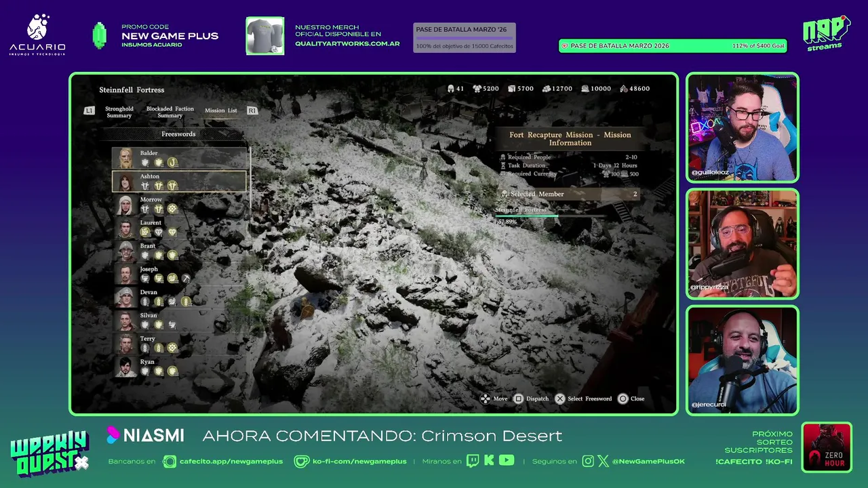Select Silvan in the Freeswords list
The width and height of the screenshot is (868, 488).
click(180, 321)
